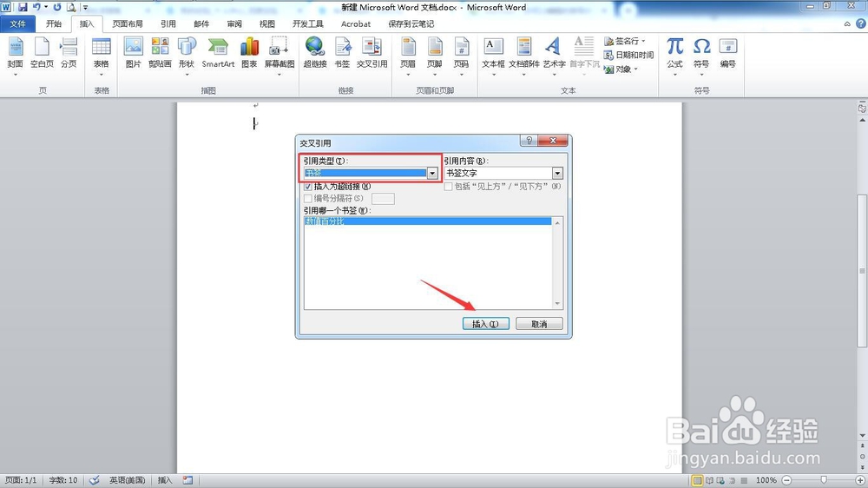Screen dimensions: 868x488
Task: Open Clip Art (剪贴画)
Action: click(x=160, y=54)
